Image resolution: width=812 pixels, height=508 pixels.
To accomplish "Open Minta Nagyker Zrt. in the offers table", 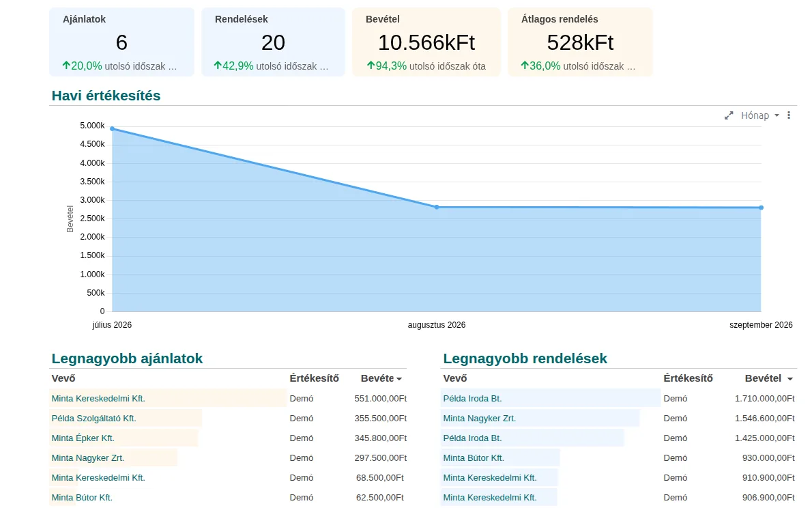I will coord(88,457).
